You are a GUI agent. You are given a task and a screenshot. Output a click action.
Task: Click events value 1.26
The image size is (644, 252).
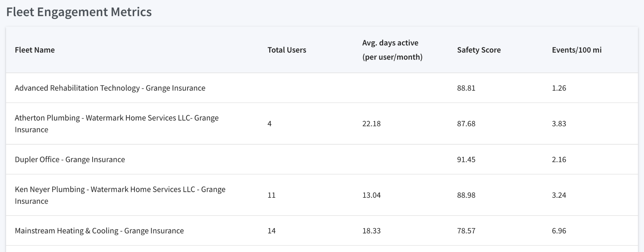tap(559, 88)
